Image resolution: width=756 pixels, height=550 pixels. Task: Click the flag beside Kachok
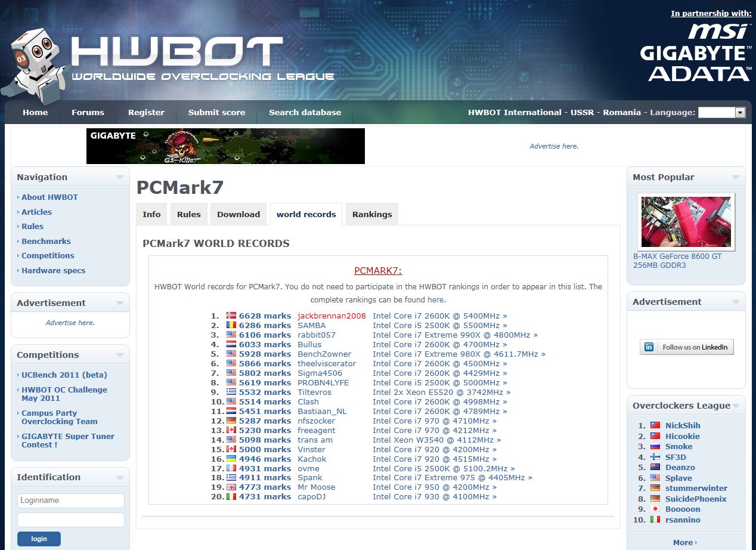(x=231, y=459)
